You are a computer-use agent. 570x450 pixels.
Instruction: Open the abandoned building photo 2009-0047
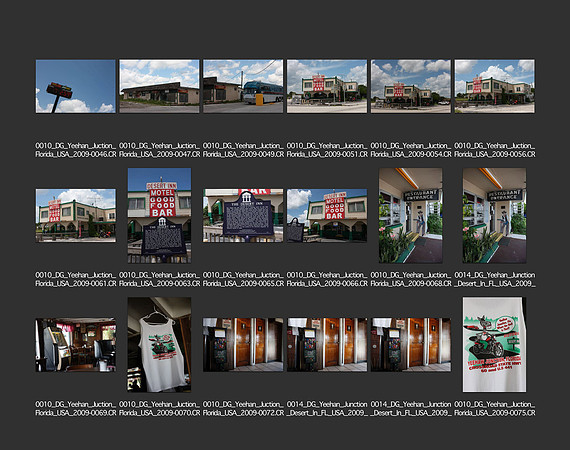(x=159, y=86)
